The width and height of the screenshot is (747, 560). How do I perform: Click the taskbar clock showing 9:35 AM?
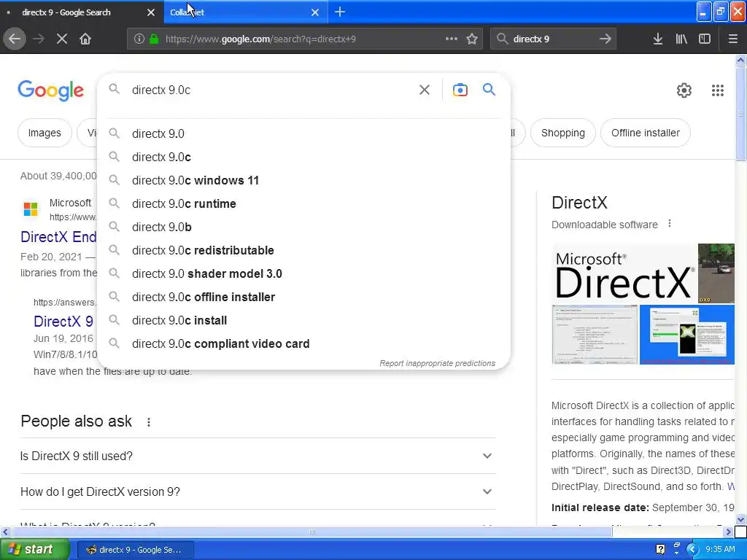point(720,549)
